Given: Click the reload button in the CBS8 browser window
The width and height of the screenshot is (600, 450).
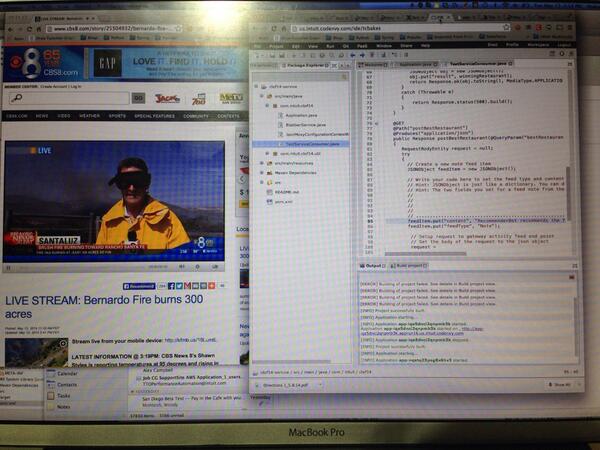Looking at the screenshot, I should [x=29, y=29].
